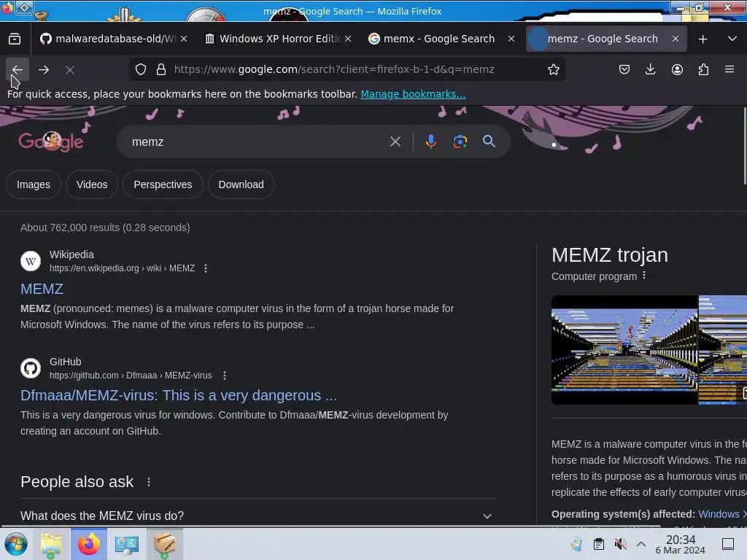Search by image with Google Lens
Viewport: 747px width, 560px height.
click(460, 141)
